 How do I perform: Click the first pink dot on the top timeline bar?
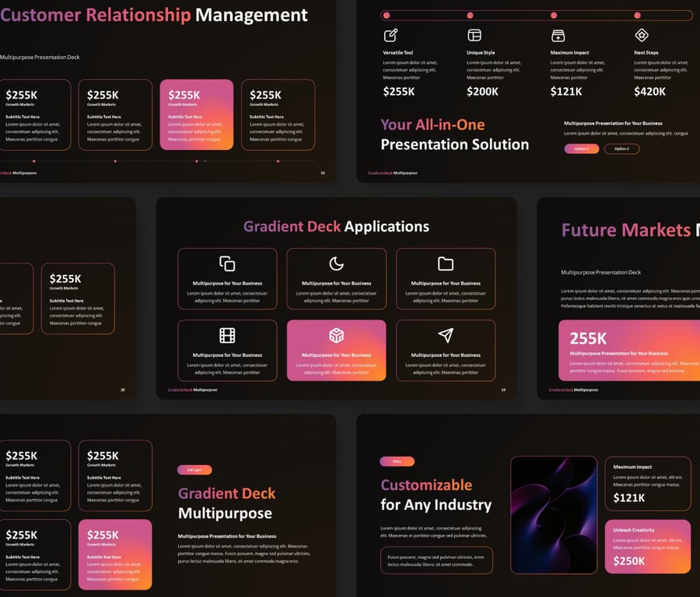(386, 15)
